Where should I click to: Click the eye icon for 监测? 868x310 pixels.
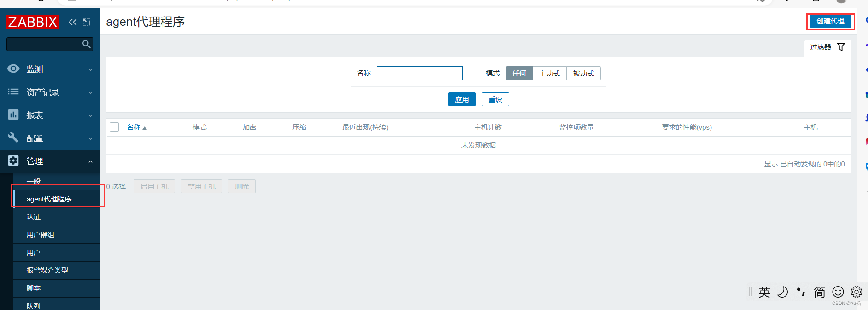coord(13,69)
